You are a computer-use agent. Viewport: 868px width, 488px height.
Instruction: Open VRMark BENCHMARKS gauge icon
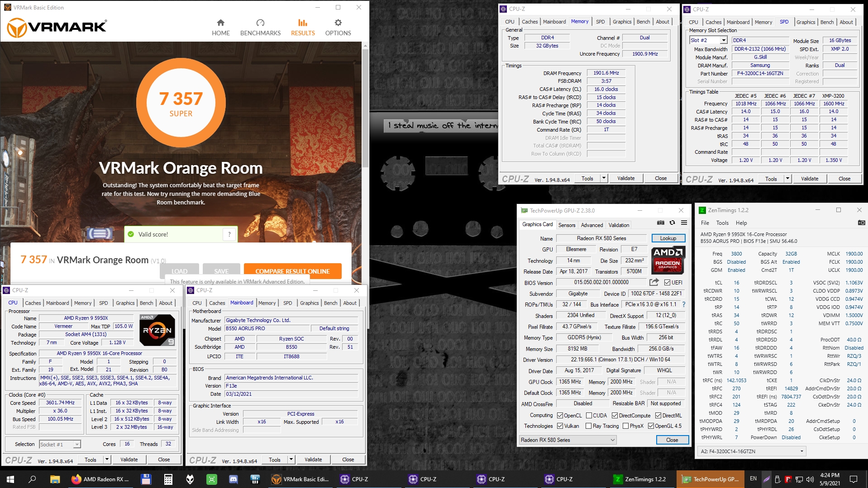[260, 23]
